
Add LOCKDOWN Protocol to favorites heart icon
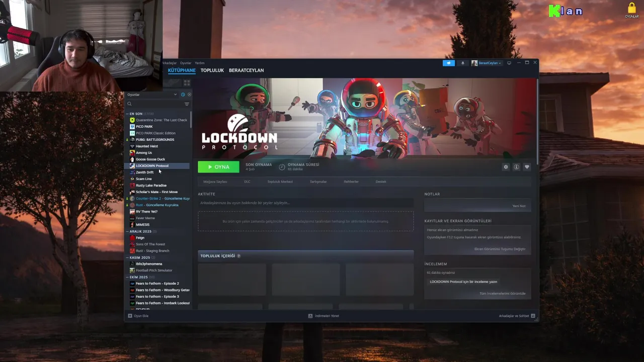527,167
